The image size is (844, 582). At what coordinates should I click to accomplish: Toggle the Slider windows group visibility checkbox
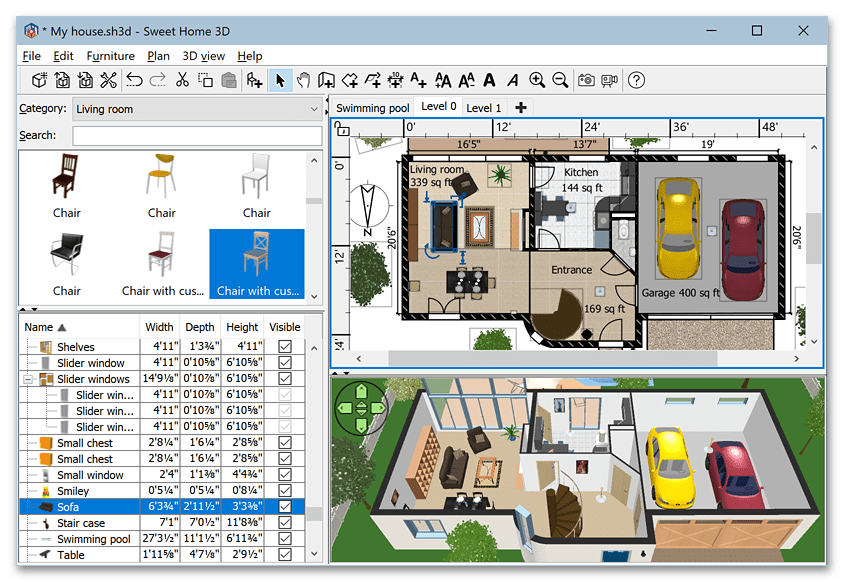(x=285, y=378)
